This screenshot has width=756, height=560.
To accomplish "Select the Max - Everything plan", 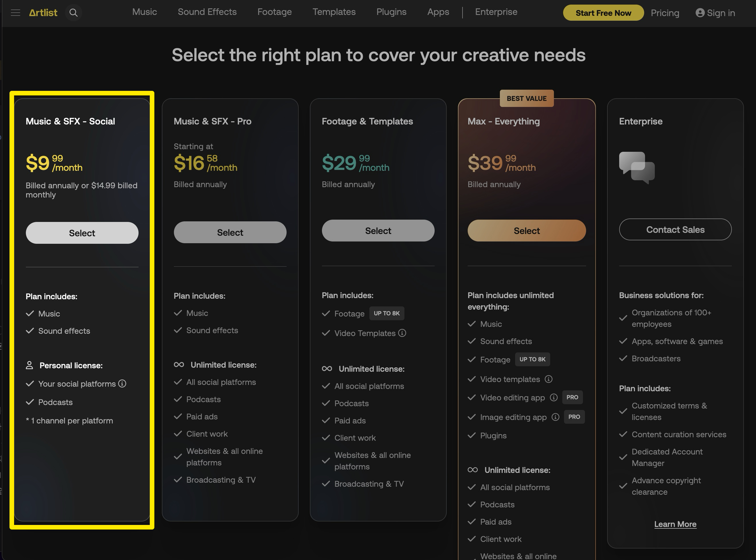I will [526, 231].
